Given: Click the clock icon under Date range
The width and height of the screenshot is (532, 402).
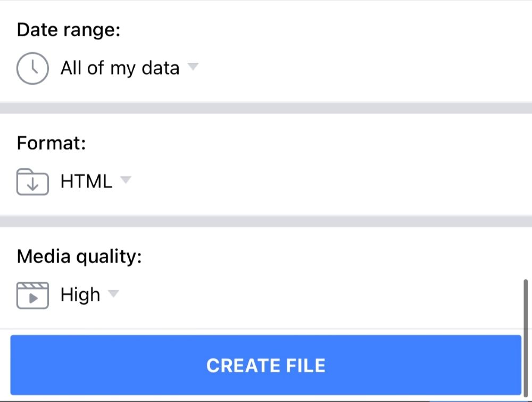Looking at the screenshot, I should pyautogui.click(x=32, y=68).
